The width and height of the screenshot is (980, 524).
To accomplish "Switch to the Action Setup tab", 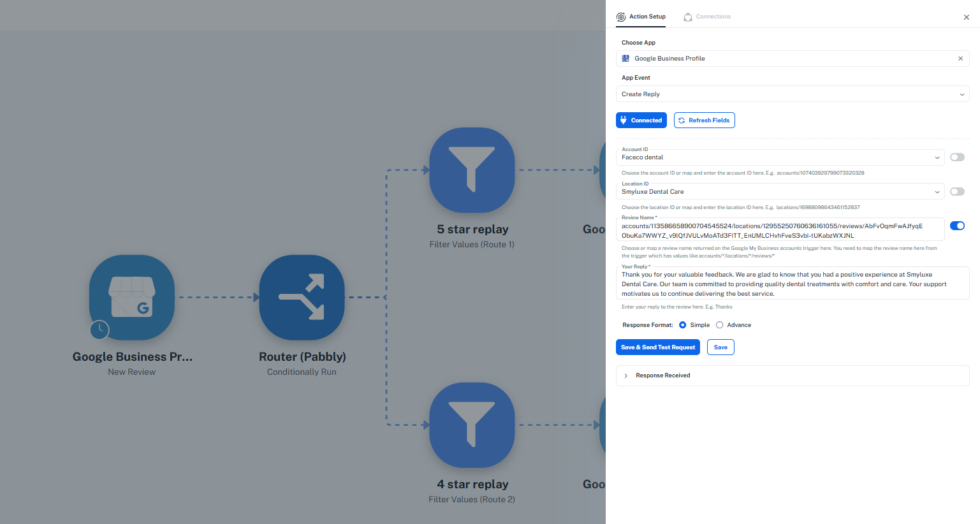I will (641, 17).
